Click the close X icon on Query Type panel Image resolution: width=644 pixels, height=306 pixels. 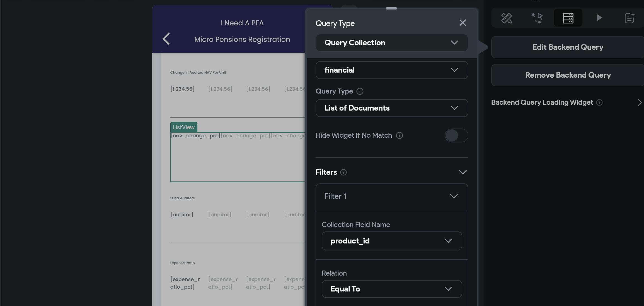click(463, 23)
